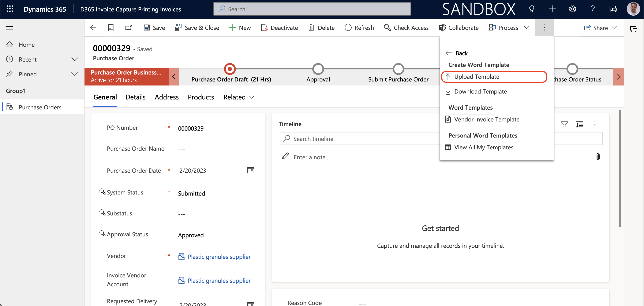Click Back in the template menu
This screenshot has width=644, height=306.
[457, 53]
